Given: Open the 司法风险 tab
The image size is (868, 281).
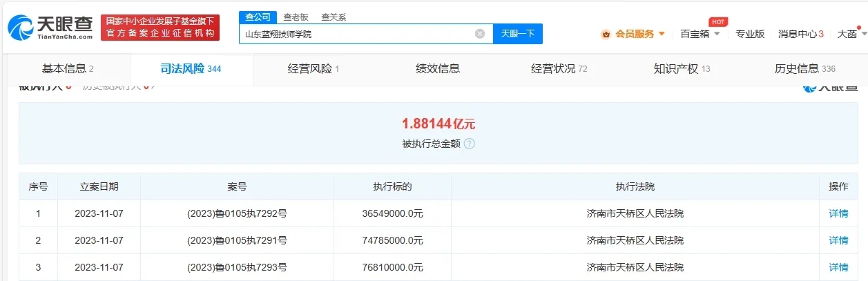Looking at the screenshot, I should 191,68.
